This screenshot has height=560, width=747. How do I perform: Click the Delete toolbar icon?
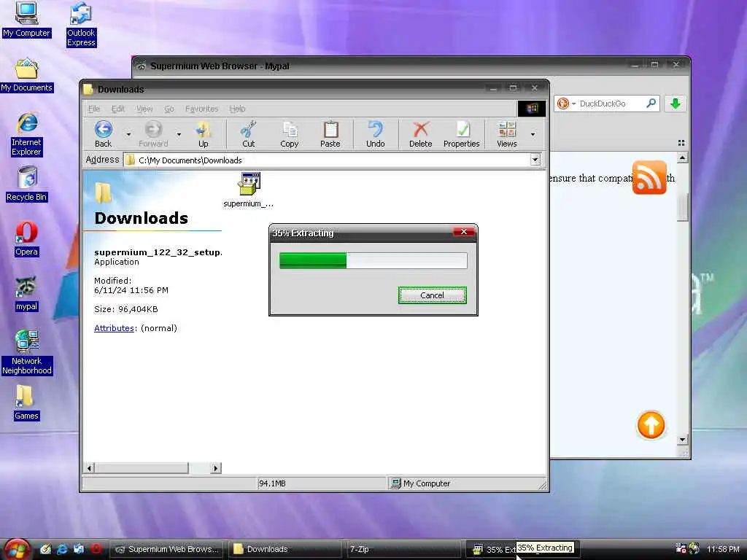(x=421, y=134)
